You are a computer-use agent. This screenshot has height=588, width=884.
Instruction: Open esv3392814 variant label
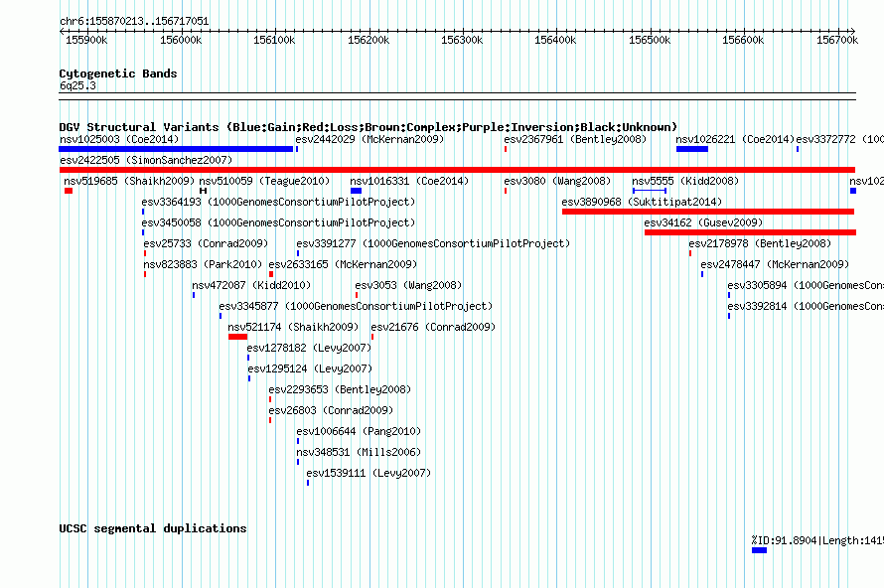pyautogui.click(x=806, y=306)
